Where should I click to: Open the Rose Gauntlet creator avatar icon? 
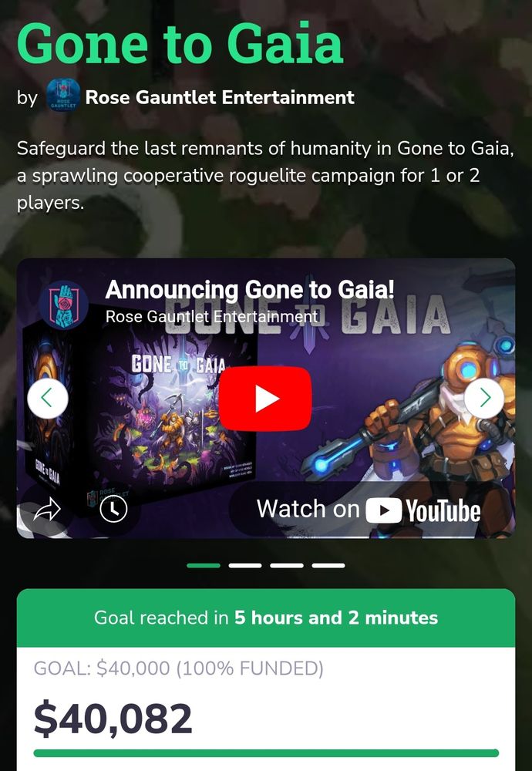pyautogui.click(x=62, y=96)
